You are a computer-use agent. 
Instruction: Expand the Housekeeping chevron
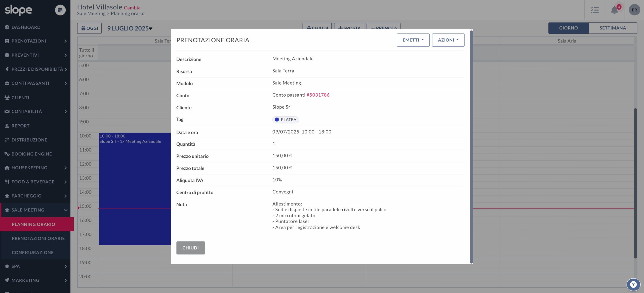coord(66,168)
